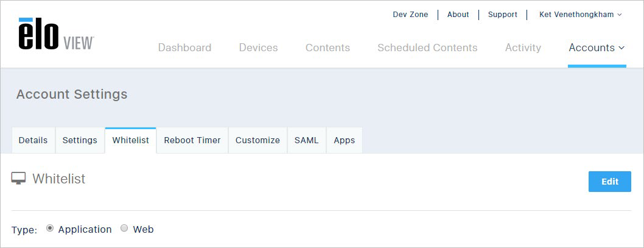
Task: Select the Web radio button
Action: click(x=124, y=229)
